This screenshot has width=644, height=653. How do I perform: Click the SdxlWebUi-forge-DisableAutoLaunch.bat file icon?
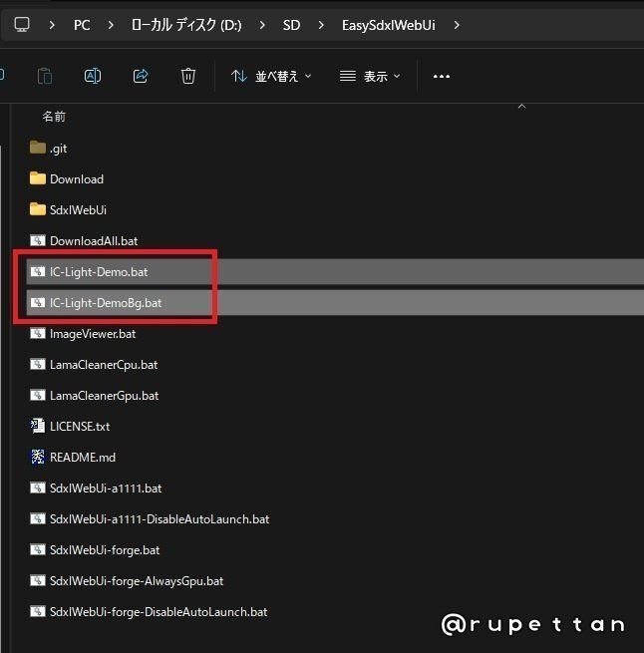coord(38,611)
